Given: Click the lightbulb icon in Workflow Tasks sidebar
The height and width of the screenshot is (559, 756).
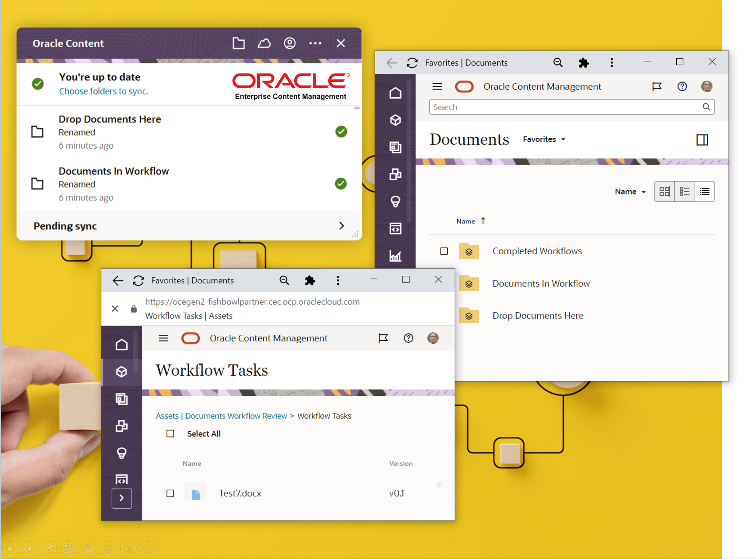Looking at the screenshot, I should click(x=121, y=453).
